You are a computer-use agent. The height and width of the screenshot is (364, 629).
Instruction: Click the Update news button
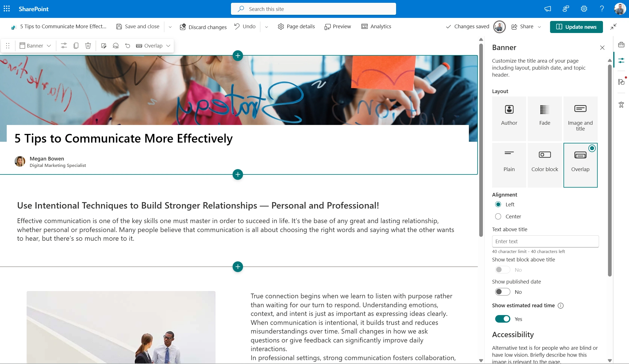[576, 27]
